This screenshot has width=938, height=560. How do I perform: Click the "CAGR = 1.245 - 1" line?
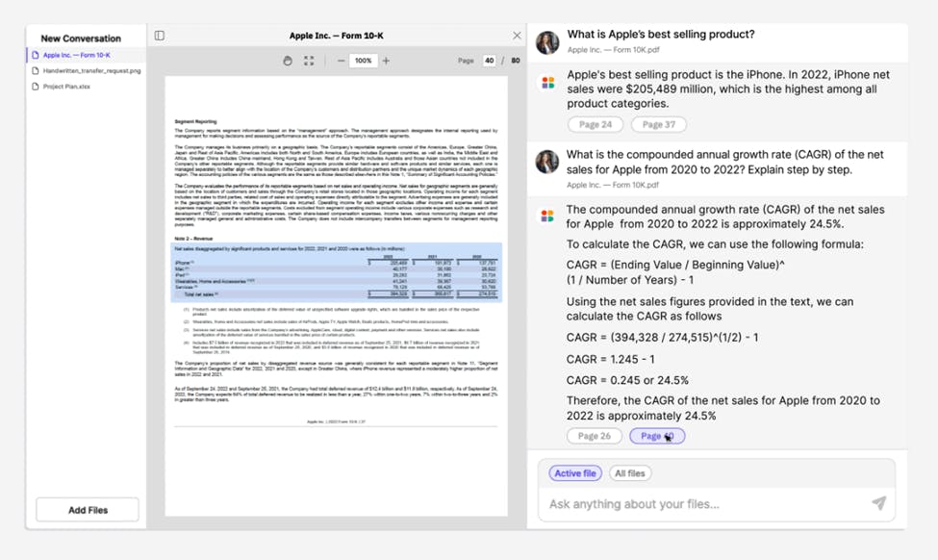pyautogui.click(x=610, y=359)
